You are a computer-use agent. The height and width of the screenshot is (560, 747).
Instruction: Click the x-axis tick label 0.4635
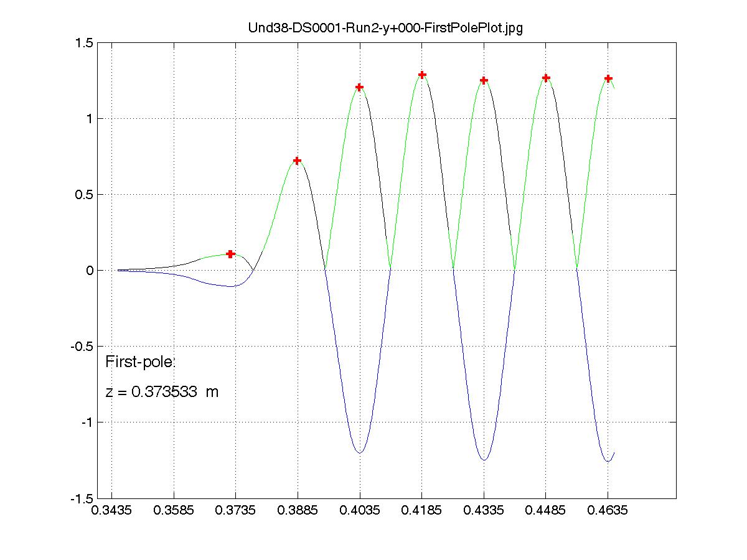608,511
